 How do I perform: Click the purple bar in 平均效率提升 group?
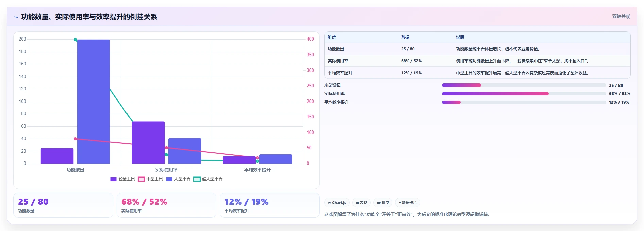tap(239, 160)
